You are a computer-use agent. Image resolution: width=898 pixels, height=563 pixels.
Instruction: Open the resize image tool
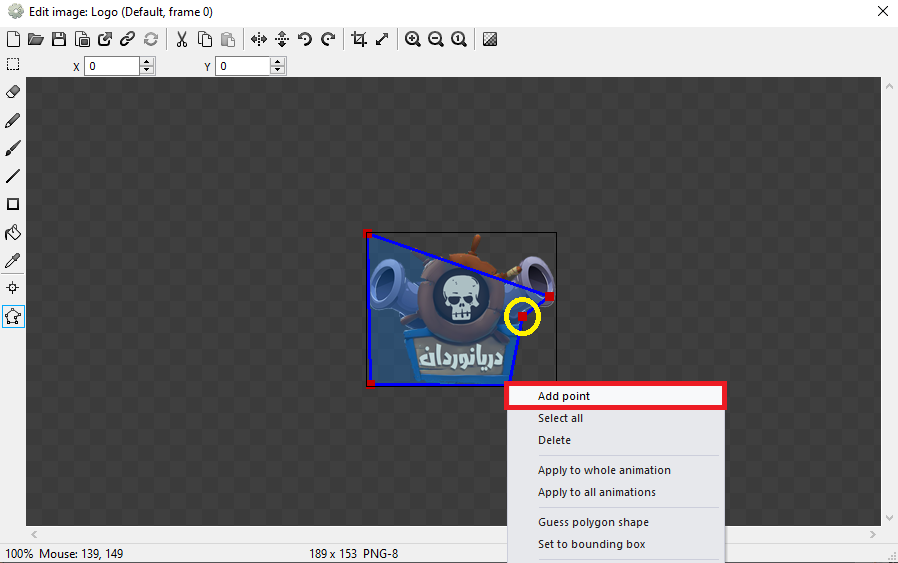[x=382, y=39]
